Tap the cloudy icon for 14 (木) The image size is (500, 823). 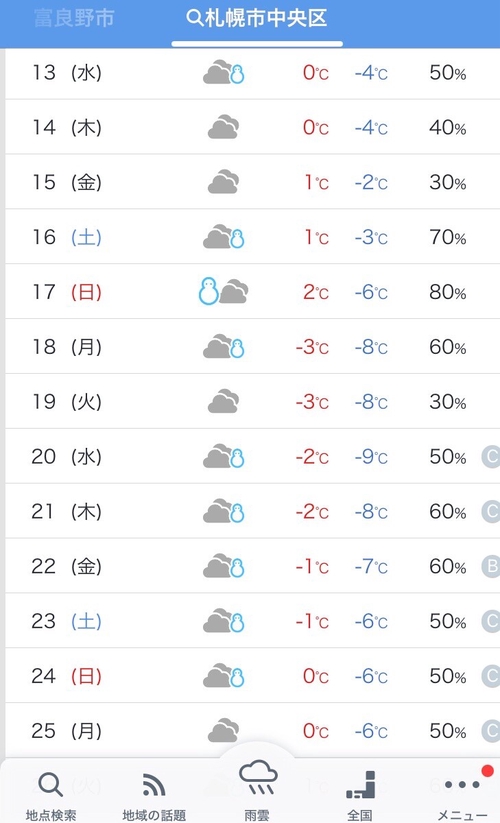224,126
